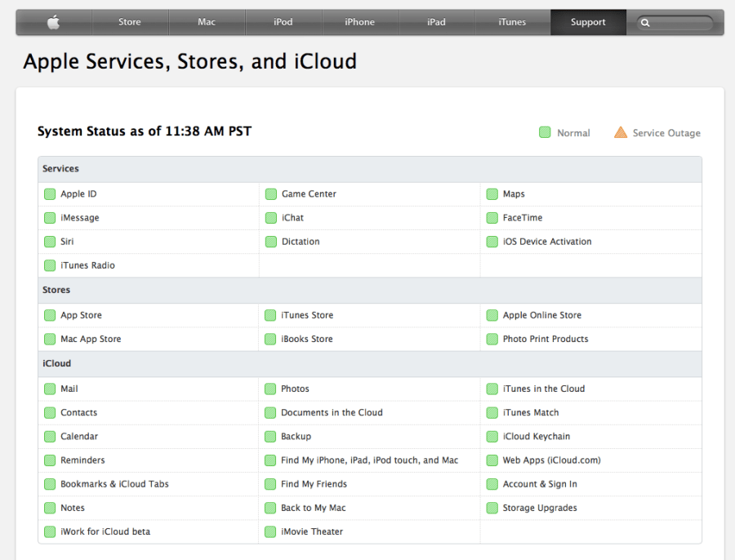Click the orange Service Outage triangle icon
735x560 pixels.
[x=621, y=133]
